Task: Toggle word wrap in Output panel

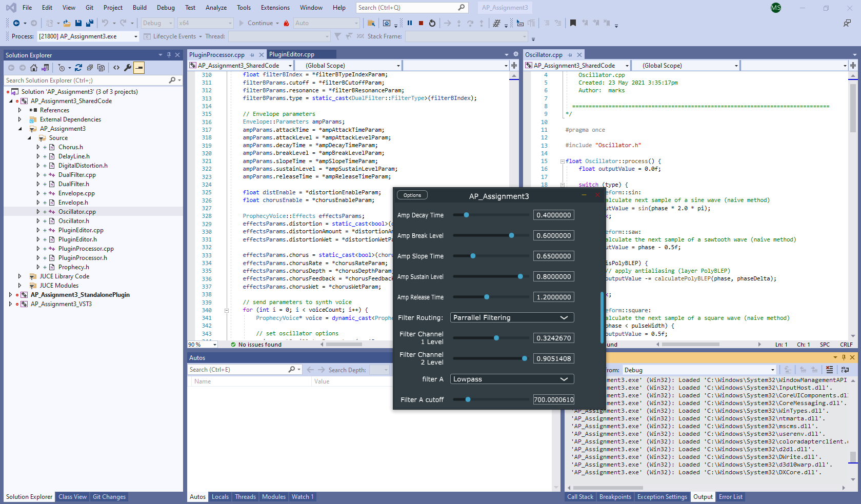Action: coord(845,370)
